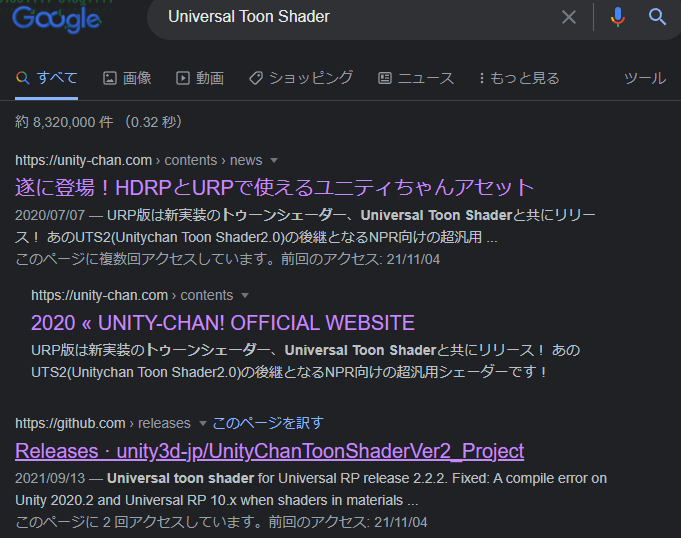Open the ツール search tools
Image resolution: width=681 pixels, height=538 pixels.
coord(645,78)
